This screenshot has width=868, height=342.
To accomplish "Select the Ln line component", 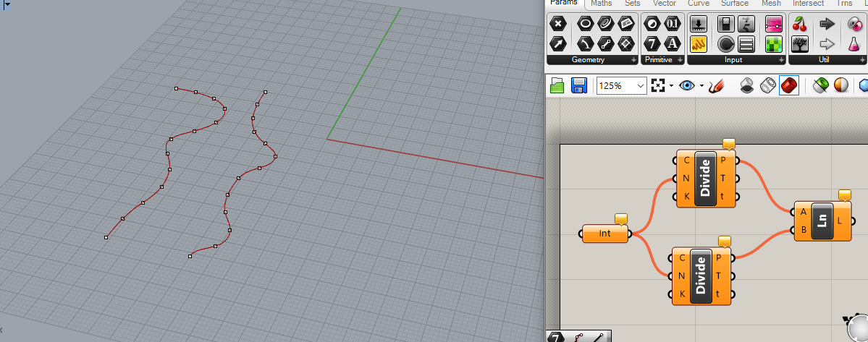I will tap(822, 221).
